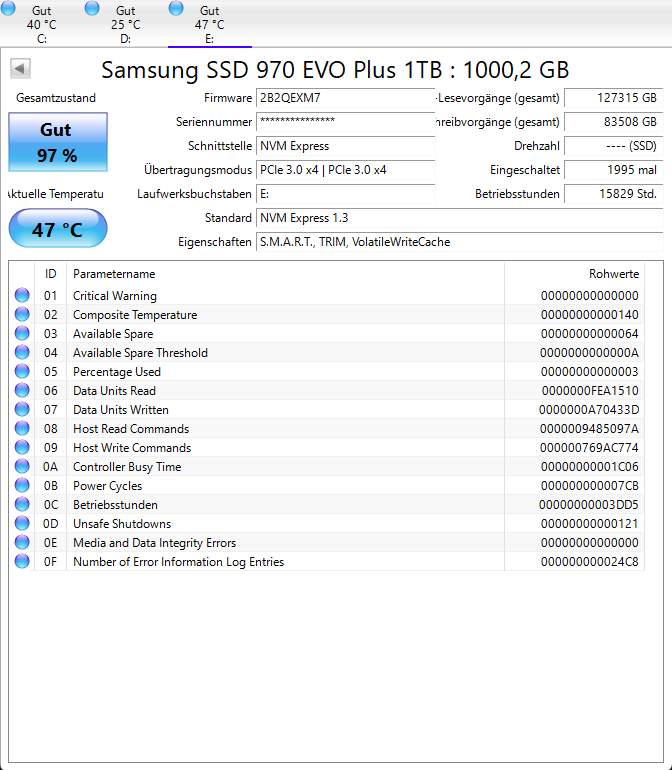Click the Firmware field 2B2QEXM7

(x=345, y=98)
